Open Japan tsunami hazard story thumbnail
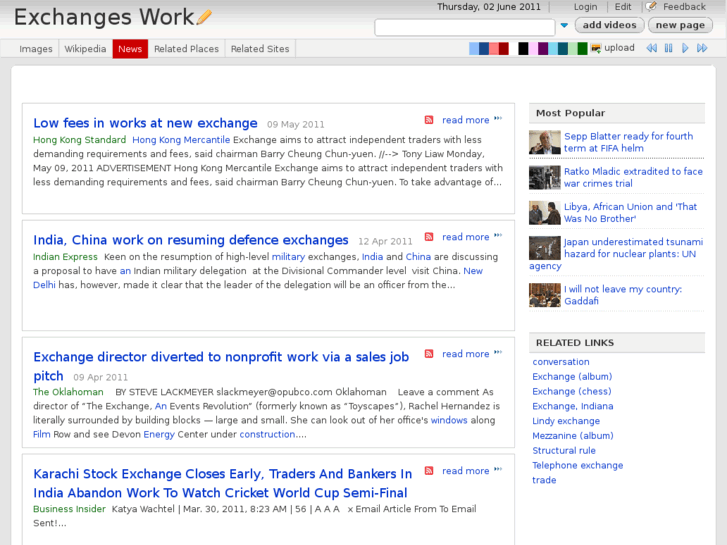This screenshot has width=727, height=545. 545,248
